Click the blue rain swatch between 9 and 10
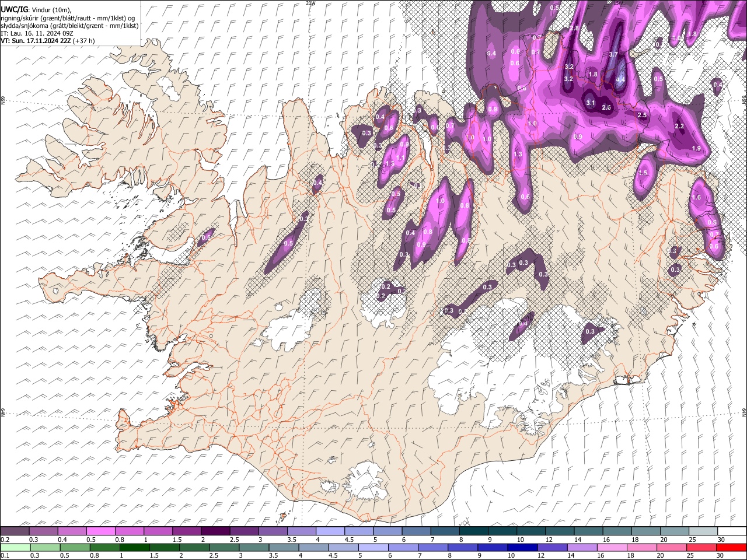Viewport: 747px width, 560px height. pos(493,547)
